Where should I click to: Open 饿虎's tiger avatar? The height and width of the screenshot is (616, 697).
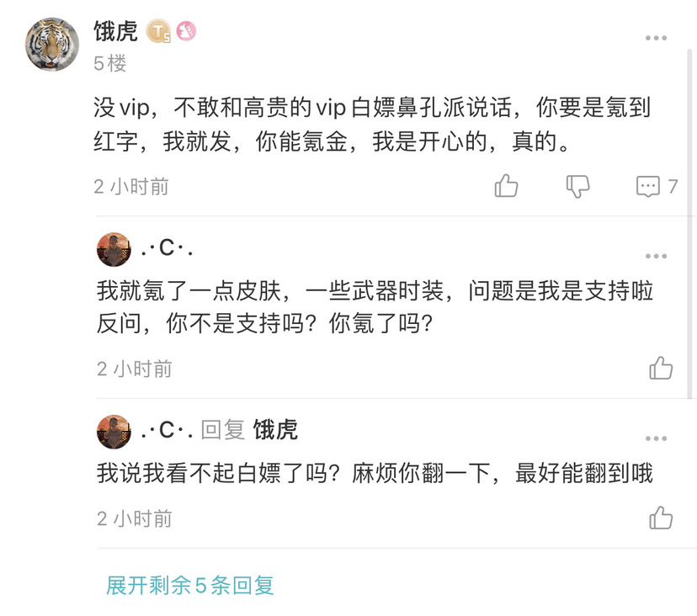click(53, 45)
